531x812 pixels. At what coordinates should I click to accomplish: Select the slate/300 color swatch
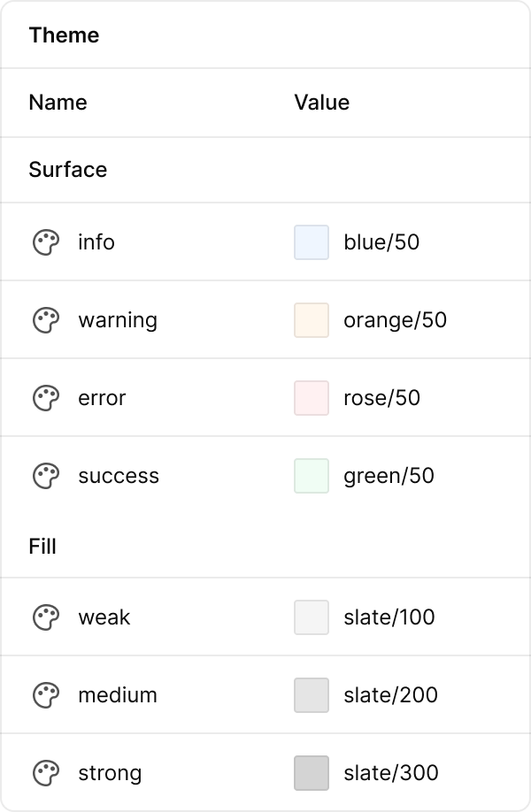click(312, 773)
